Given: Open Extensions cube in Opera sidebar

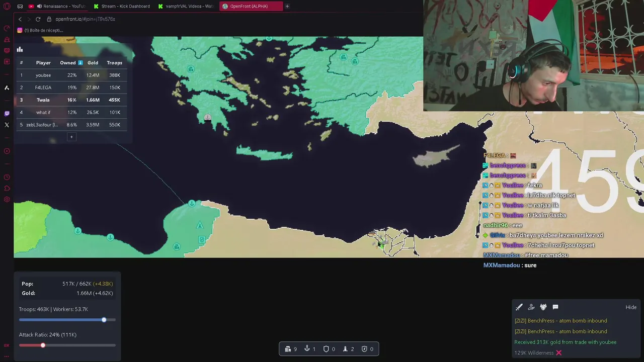Looking at the screenshot, I should pyautogui.click(x=7, y=188).
